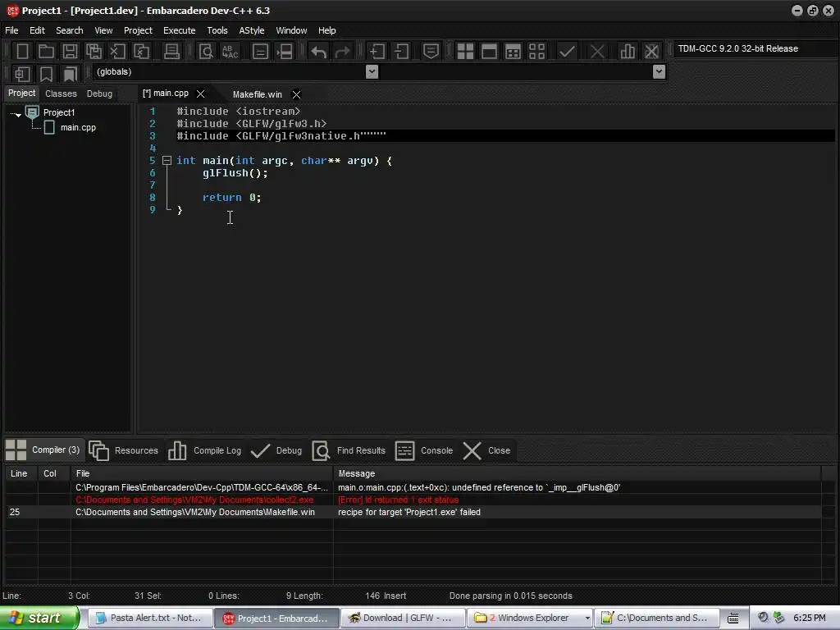
Task: Select the Compiler (3) tab
Action: (43, 450)
